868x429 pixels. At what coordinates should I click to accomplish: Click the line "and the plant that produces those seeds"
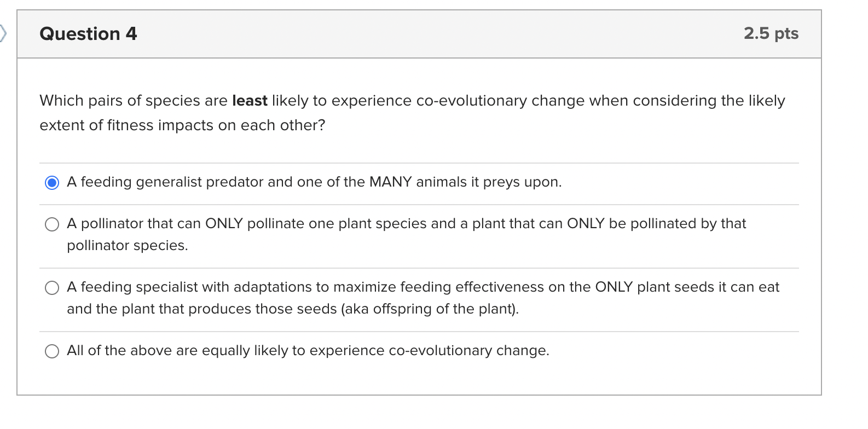[x=201, y=309]
